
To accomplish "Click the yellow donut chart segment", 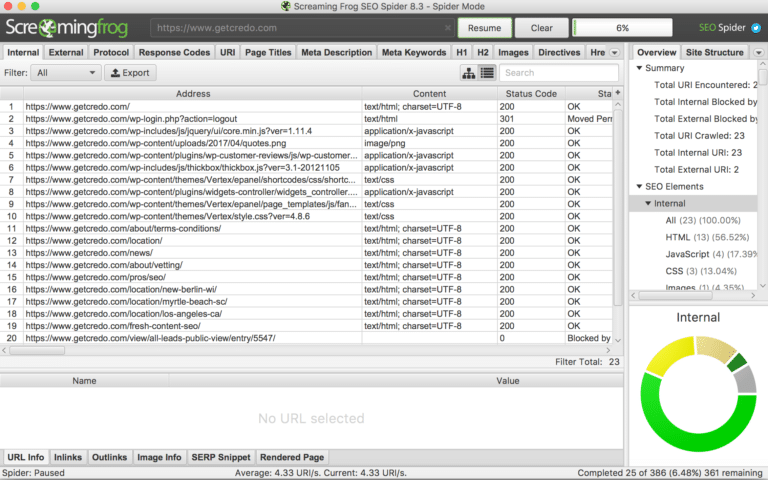I will pos(670,355).
